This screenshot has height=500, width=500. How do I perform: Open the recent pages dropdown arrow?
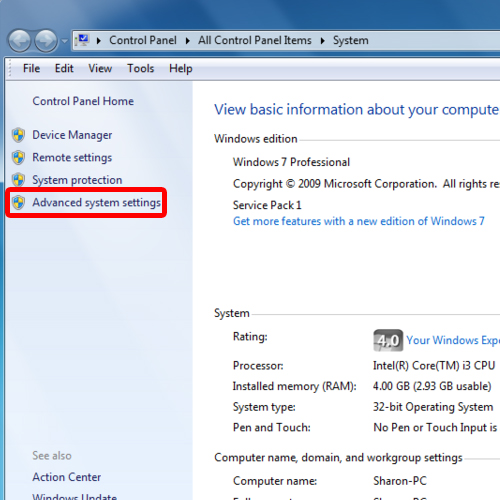click(x=64, y=41)
